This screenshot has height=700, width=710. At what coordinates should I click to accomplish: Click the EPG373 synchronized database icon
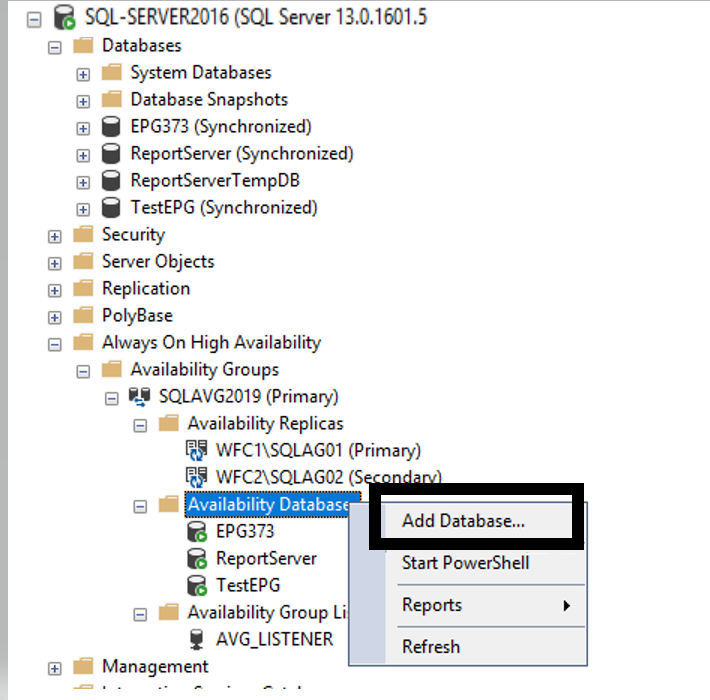coord(113,127)
